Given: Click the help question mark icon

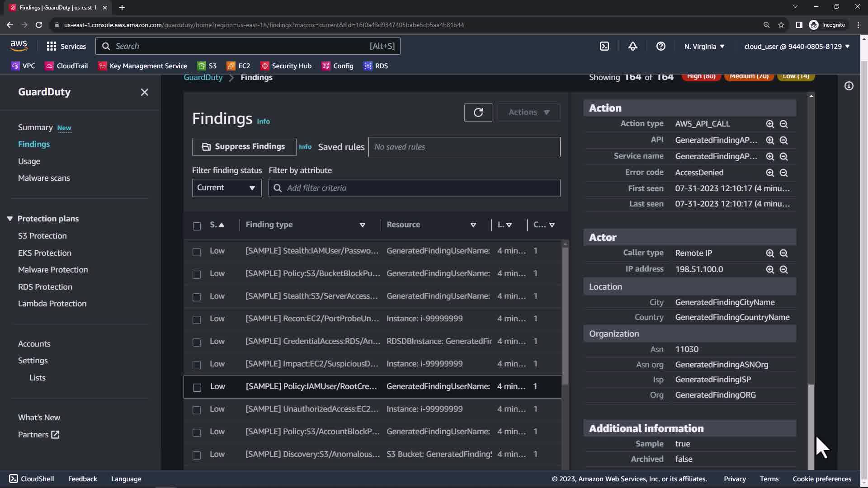Looking at the screenshot, I should 660,46.
